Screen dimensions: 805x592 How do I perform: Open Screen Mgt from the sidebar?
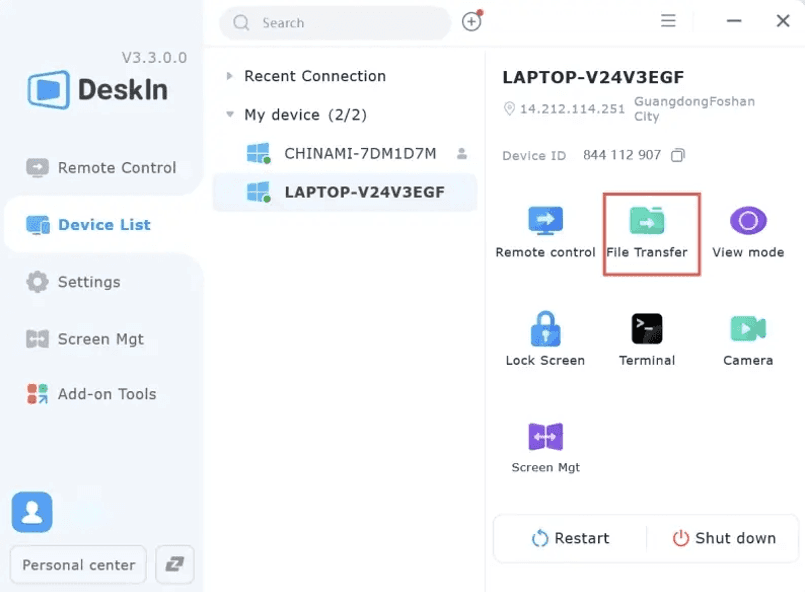point(85,339)
